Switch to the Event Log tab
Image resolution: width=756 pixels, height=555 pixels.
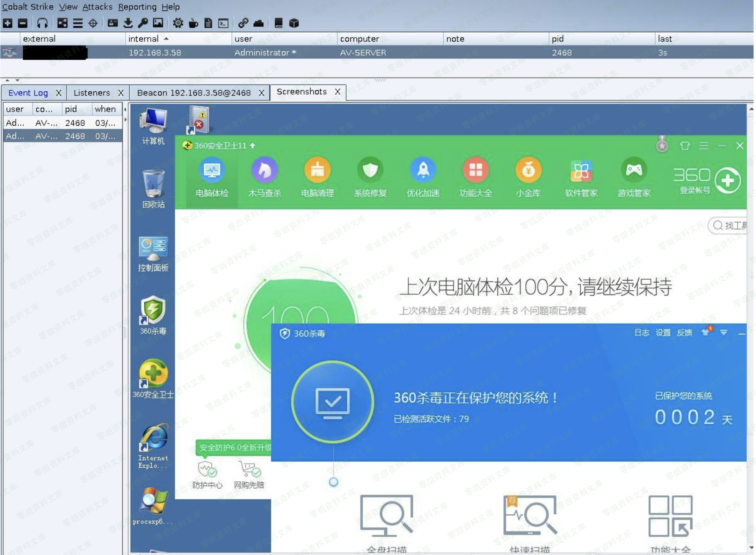(x=28, y=93)
